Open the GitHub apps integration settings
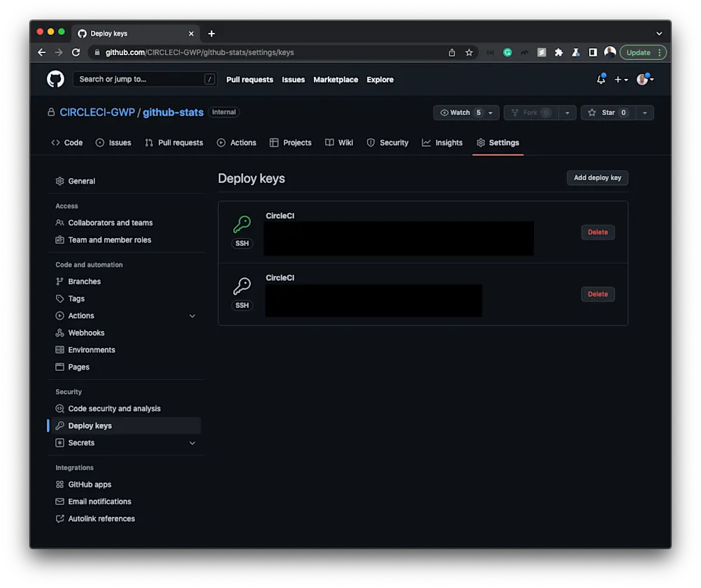The width and height of the screenshot is (701, 588). click(x=90, y=484)
